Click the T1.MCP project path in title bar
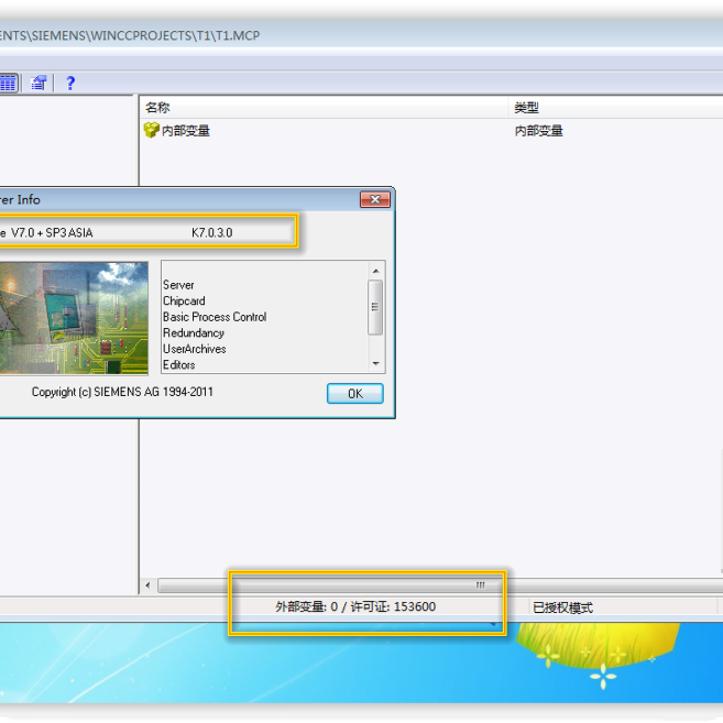The image size is (723, 723). [x=130, y=36]
